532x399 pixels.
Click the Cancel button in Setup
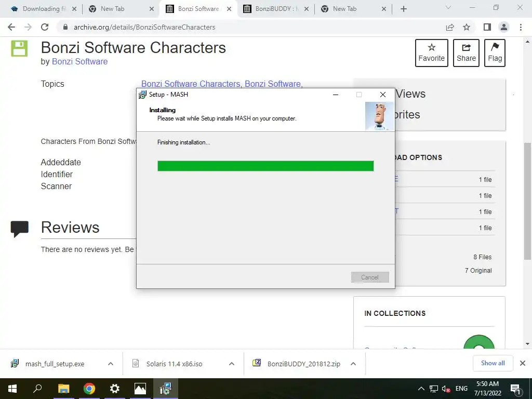tap(370, 277)
